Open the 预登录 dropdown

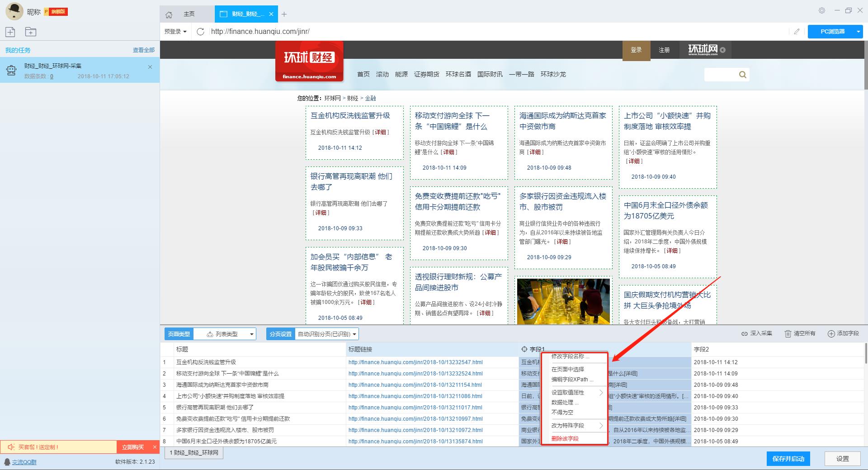pyautogui.click(x=175, y=32)
